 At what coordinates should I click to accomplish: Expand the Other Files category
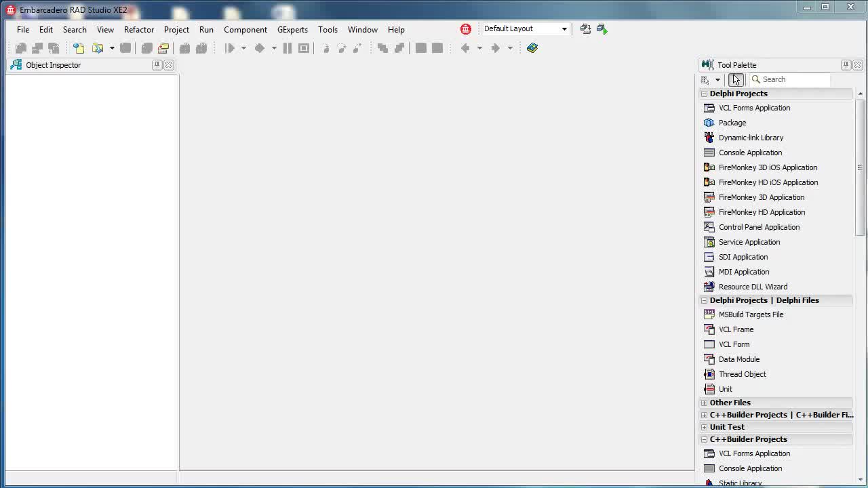pos(704,403)
